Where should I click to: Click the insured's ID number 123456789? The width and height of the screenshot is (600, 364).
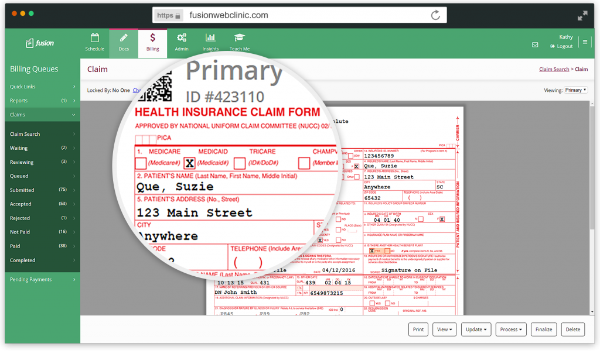pyautogui.click(x=379, y=156)
